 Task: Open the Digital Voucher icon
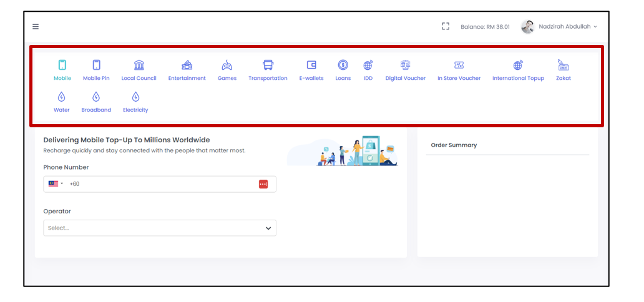[406, 65]
